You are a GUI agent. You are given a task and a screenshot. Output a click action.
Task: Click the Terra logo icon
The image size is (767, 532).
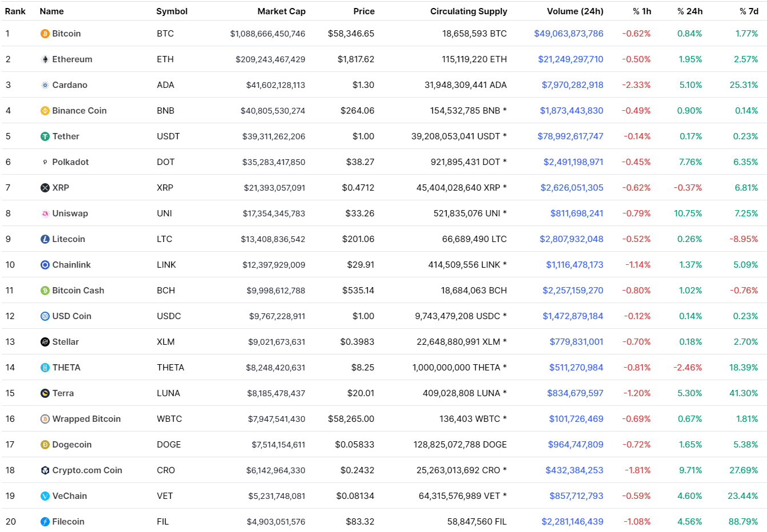[x=45, y=393]
